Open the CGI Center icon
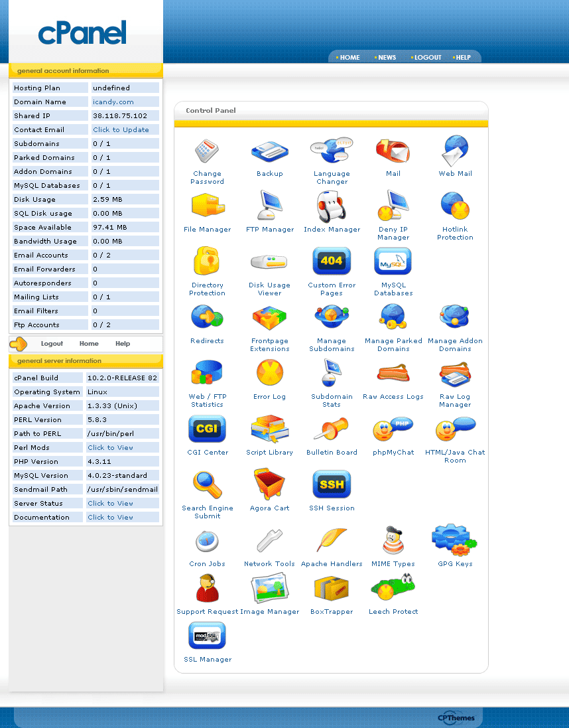The height and width of the screenshot is (728, 569). (207, 429)
